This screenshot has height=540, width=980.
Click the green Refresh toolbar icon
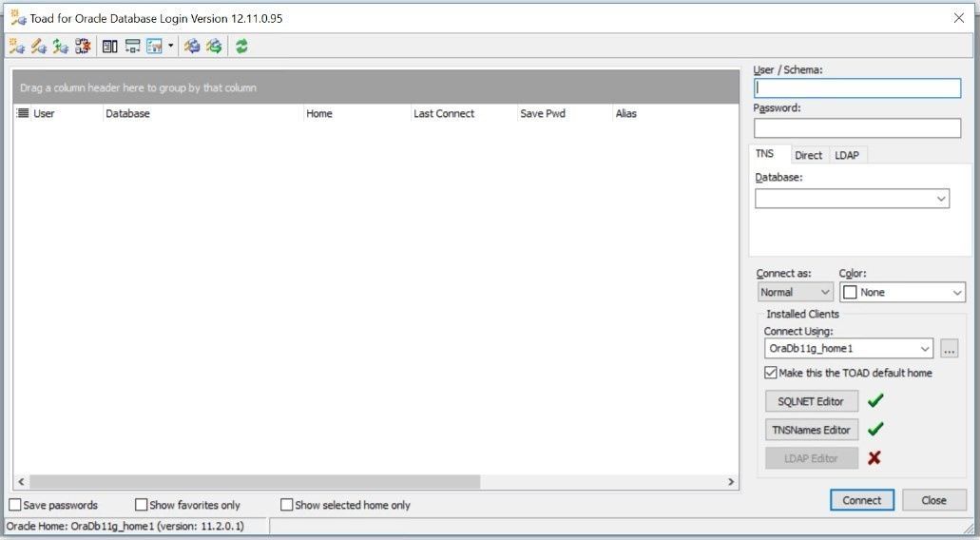[x=241, y=46]
